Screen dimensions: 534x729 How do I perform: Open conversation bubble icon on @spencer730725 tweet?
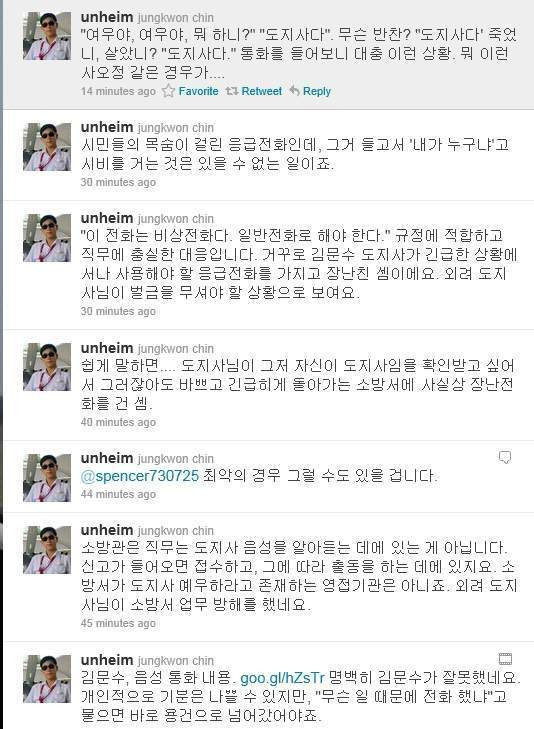tap(505, 457)
